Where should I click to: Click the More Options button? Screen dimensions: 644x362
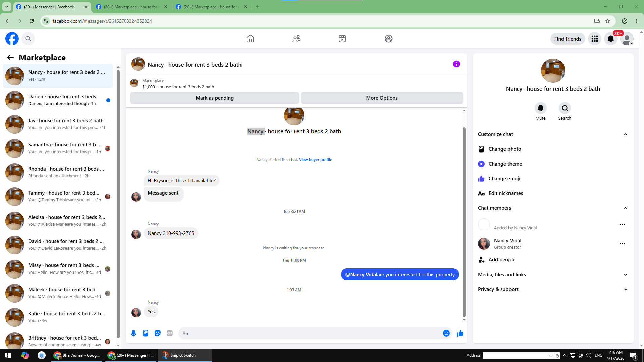tap(382, 98)
